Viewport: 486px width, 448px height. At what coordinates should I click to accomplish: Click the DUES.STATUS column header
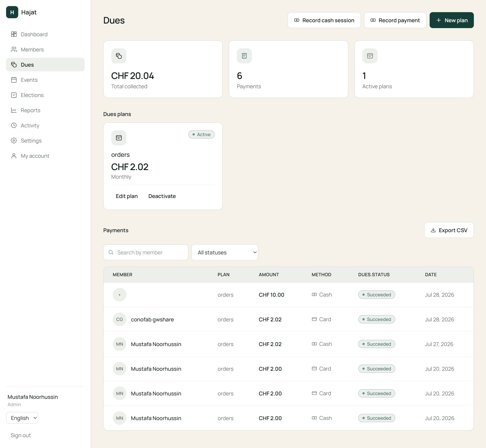374,275
